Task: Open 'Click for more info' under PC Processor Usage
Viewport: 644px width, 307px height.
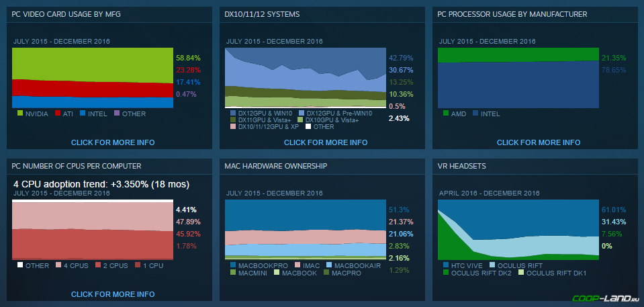Action: [x=539, y=142]
